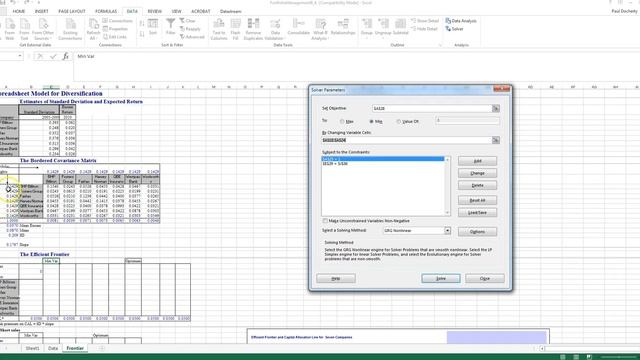
Task: Click the Subtotal icon
Action: tap(400, 27)
